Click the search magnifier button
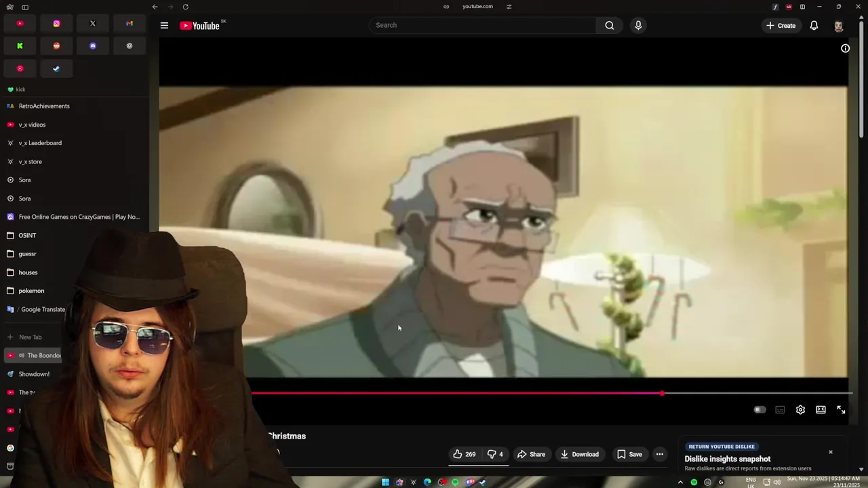Viewport: 868px width, 488px height. (x=610, y=25)
